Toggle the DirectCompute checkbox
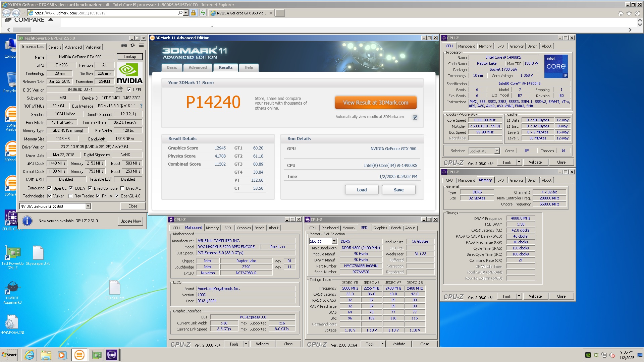This screenshot has height=362, width=644. [x=90, y=188]
